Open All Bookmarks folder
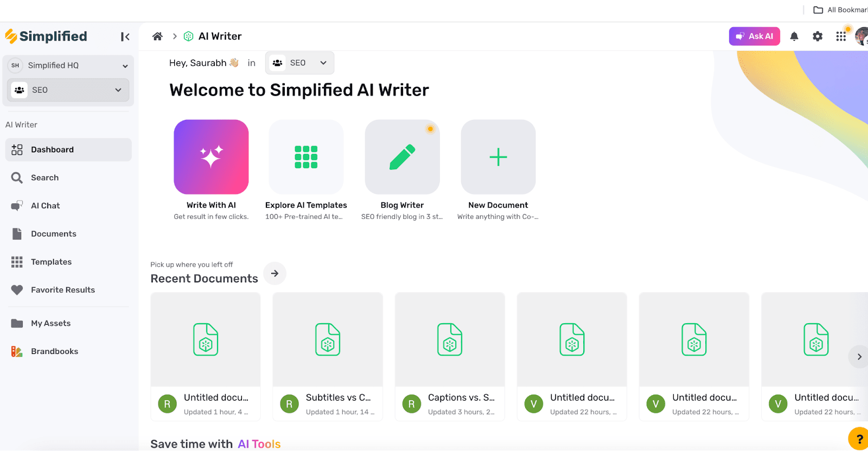This screenshot has height=451, width=868. click(x=841, y=10)
